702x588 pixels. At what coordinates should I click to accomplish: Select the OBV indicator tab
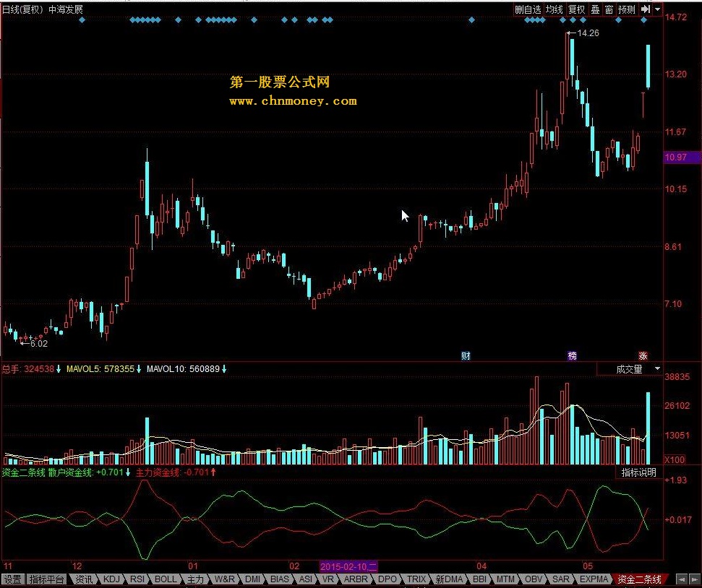tap(534, 579)
